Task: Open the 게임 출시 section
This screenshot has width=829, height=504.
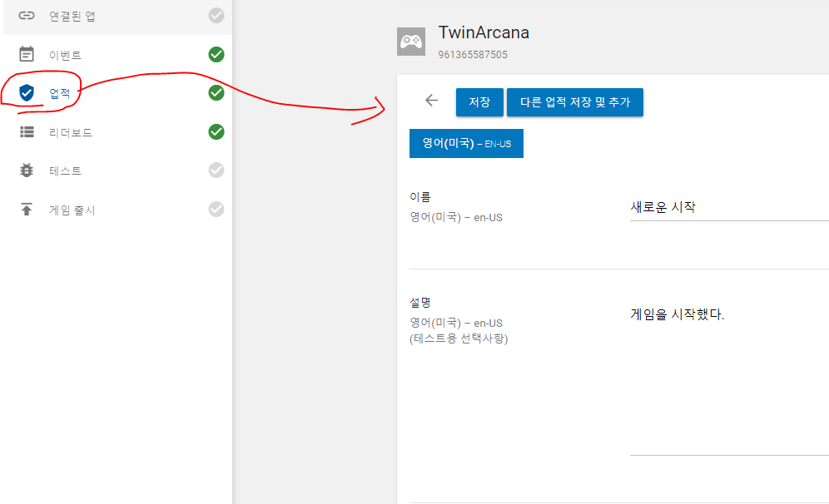Action: (117, 210)
